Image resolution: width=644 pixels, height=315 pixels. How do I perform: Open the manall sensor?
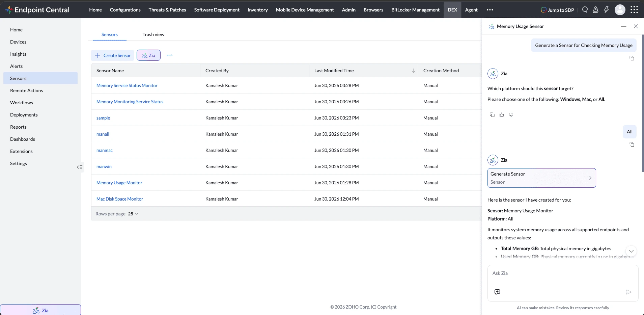[103, 134]
